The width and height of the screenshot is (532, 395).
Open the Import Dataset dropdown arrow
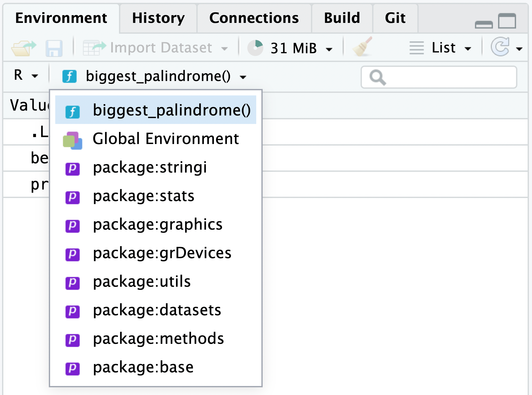click(x=224, y=48)
